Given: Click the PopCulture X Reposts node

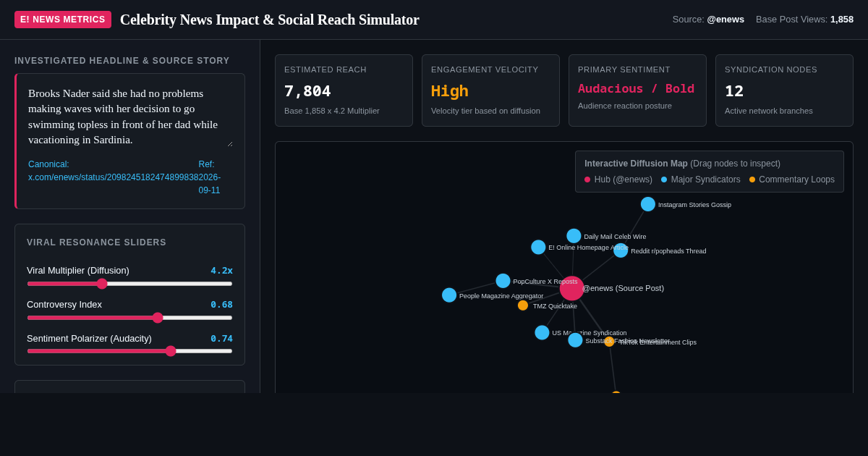Looking at the screenshot, I should click(503, 281).
